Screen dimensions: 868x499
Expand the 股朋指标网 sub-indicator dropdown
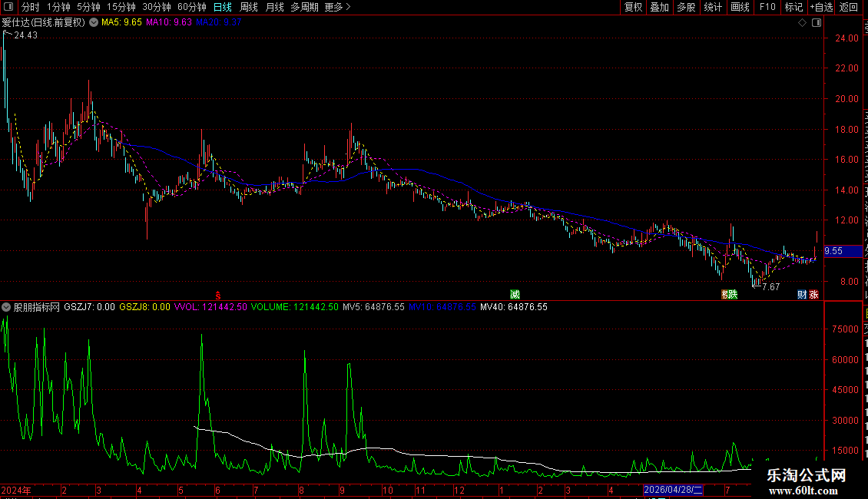pos(6,307)
